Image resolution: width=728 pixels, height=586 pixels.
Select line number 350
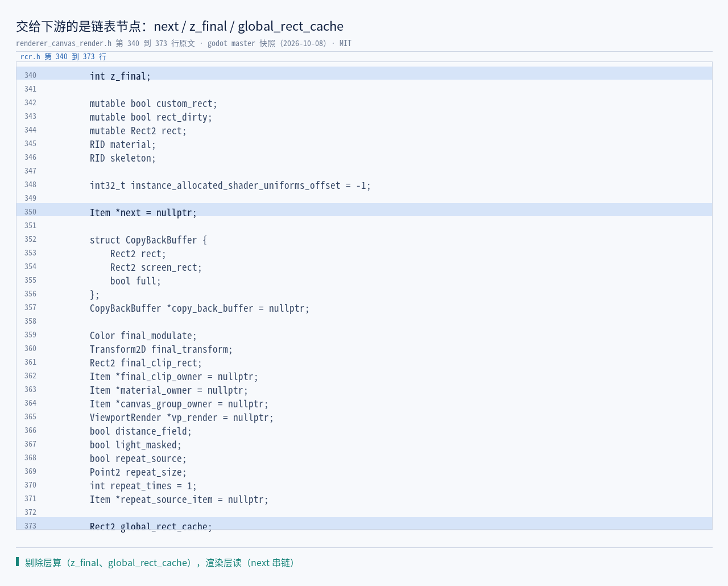(30, 212)
